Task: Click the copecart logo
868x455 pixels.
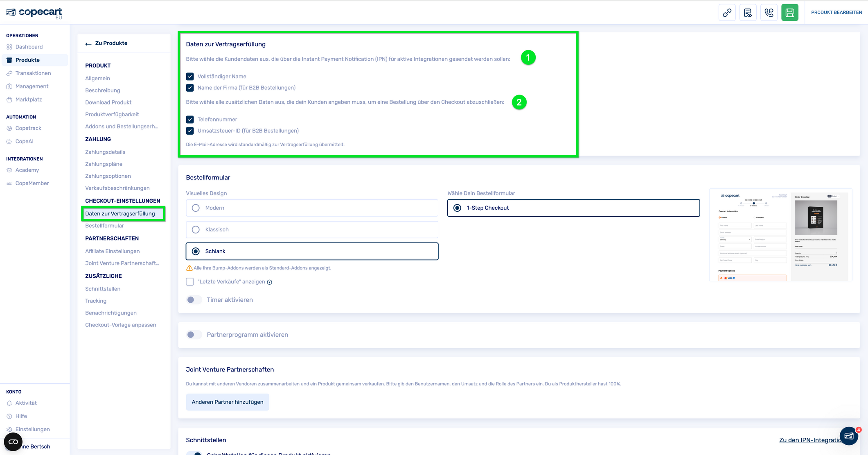Action: (34, 13)
